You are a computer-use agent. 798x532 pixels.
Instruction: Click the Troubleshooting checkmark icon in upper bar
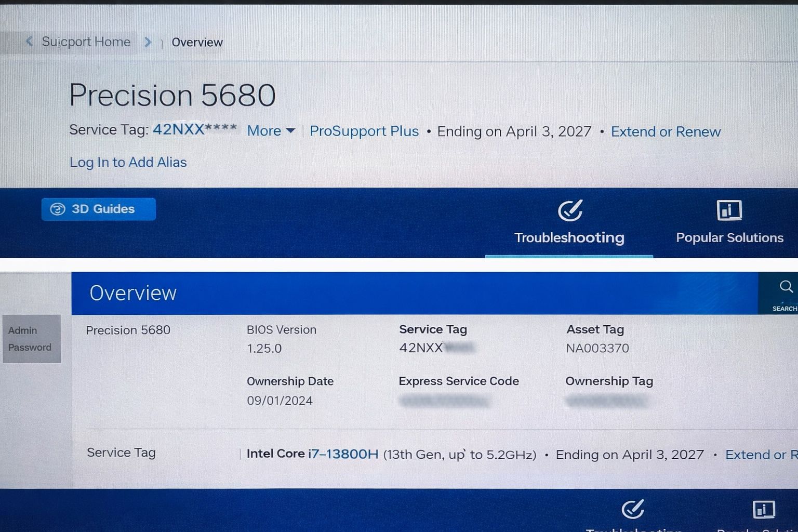pos(570,210)
